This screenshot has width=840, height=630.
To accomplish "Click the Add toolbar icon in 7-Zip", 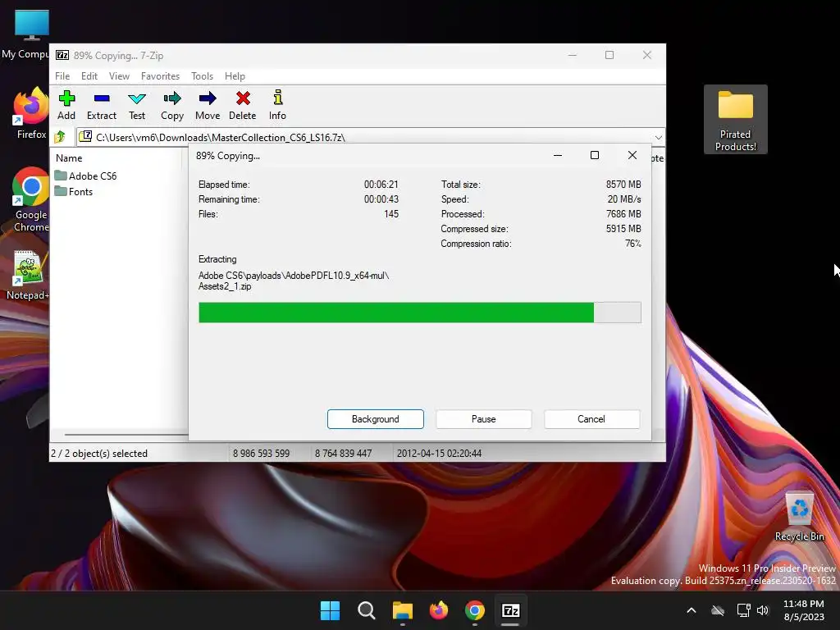I will [x=66, y=105].
